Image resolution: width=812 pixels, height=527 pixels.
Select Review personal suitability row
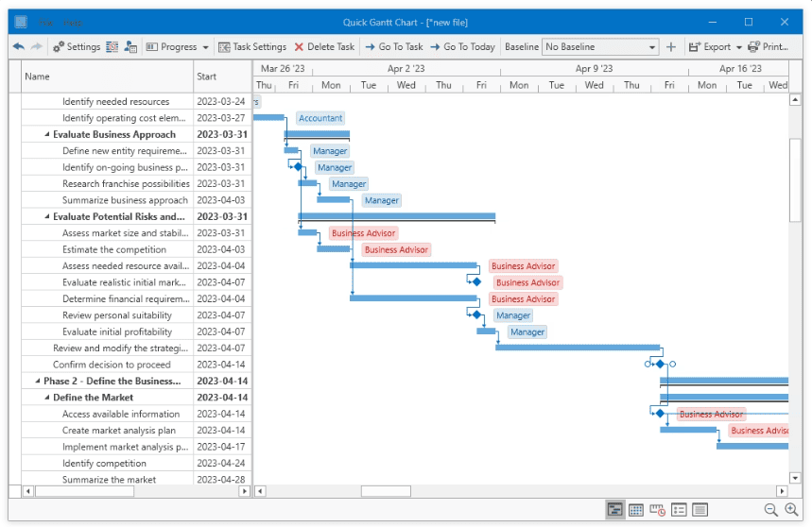[x=136, y=314]
